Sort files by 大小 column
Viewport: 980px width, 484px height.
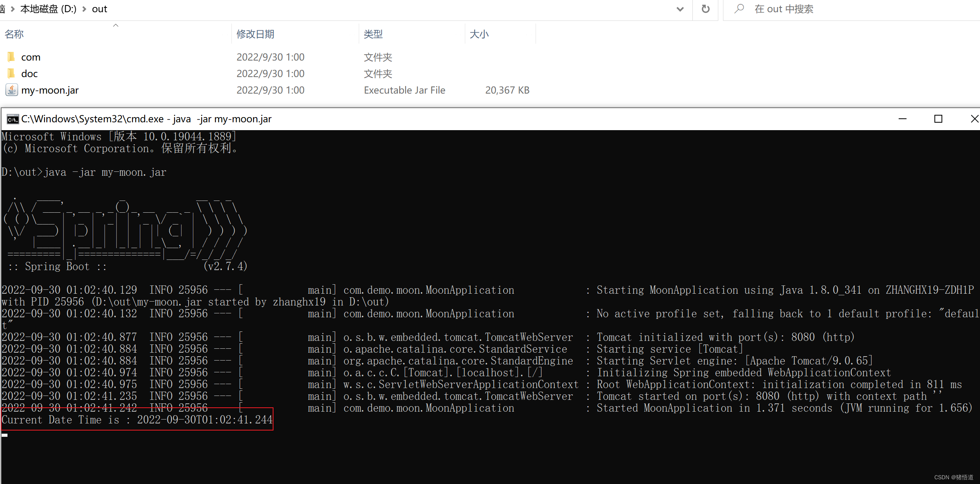coord(479,34)
